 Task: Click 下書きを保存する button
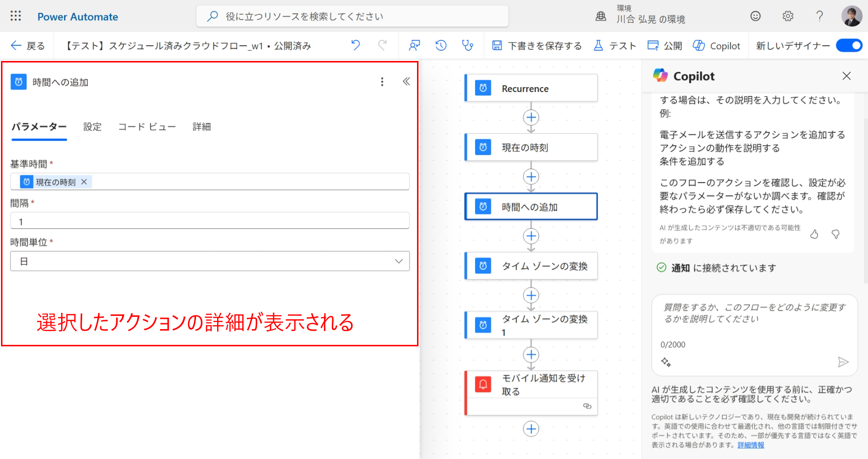pos(537,46)
